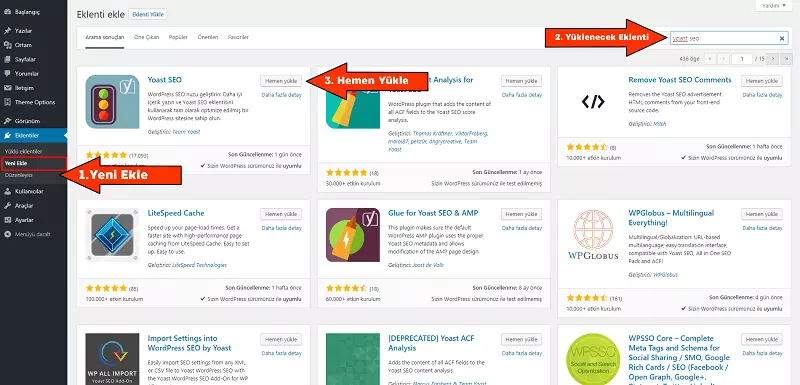The height and width of the screenshot is (385, 800).
Task: Open the Yoast SEO plugin title link
Action: pyautogui.click(x=164, y=80)
